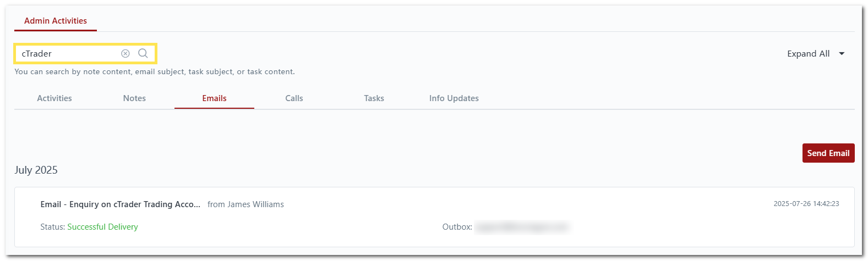View the Info Updates tab
Image resolution: width=868 pixels, height=261 pixels.
454,98
